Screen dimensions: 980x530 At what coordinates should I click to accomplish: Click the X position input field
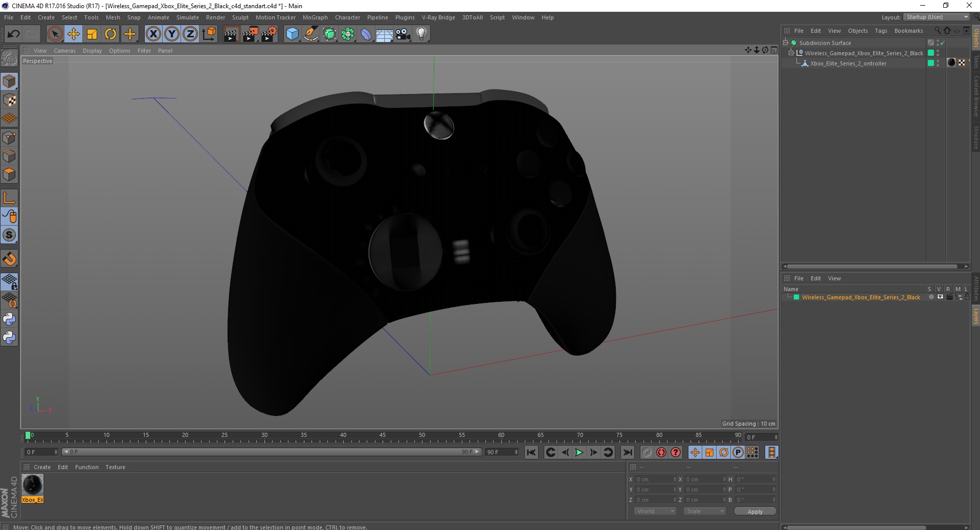point(656,479)
